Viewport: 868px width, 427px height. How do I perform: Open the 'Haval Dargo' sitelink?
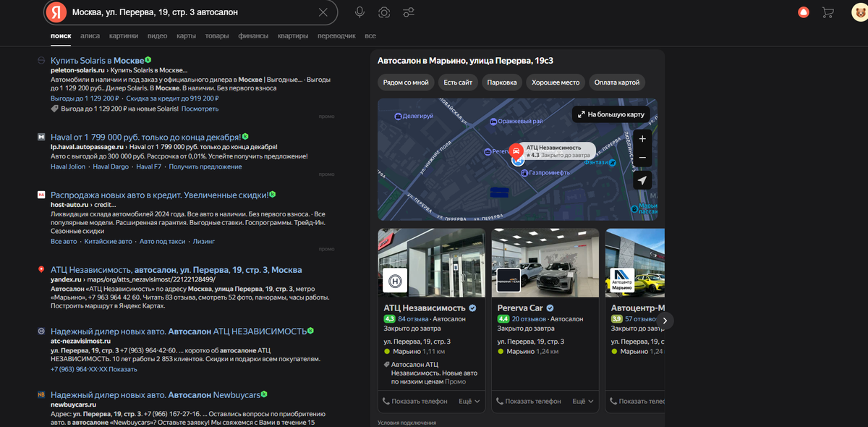pyautogui.click(x=111, y=166)
